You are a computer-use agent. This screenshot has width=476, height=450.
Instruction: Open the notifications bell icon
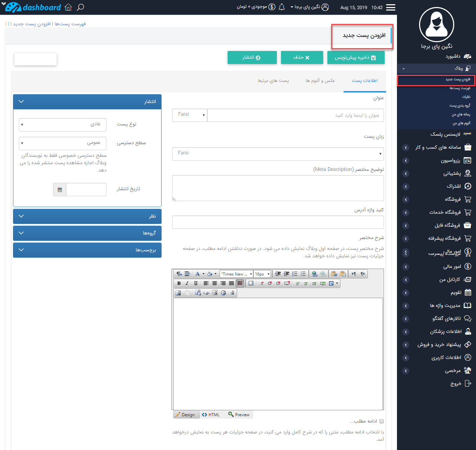(281, 7)
